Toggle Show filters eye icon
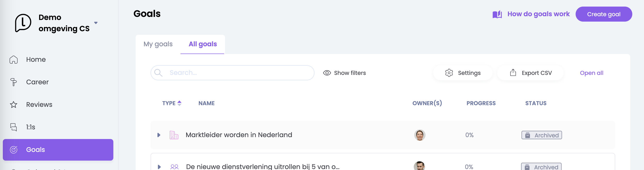Screen dimensions: 644x170 pyautogui.click(x=327, y=73)
